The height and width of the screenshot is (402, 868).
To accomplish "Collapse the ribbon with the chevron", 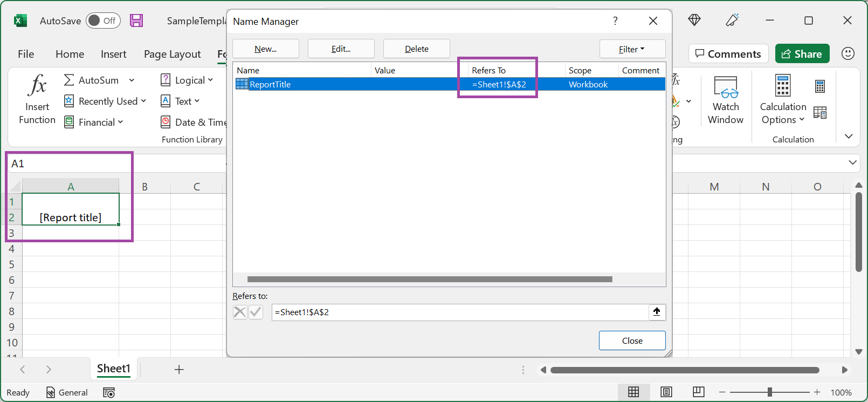I will point(849,136).
